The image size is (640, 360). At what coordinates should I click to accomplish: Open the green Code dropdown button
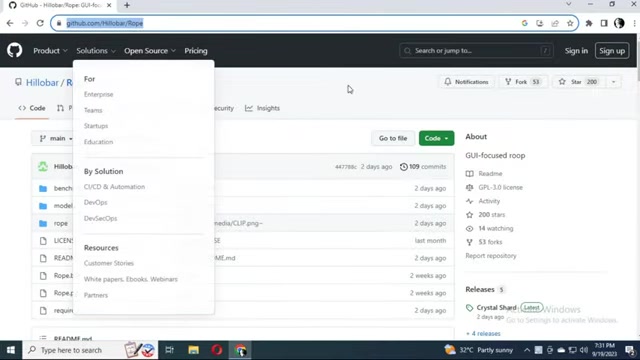tap(436, 138)
